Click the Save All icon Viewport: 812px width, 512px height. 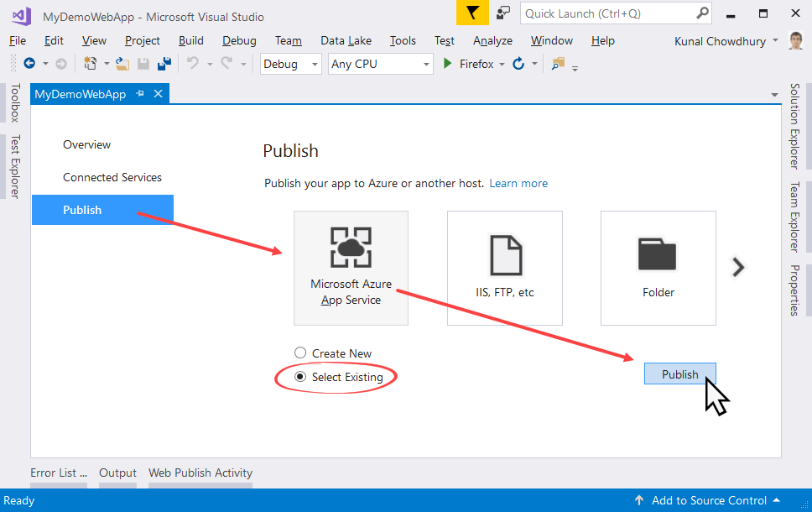[x=164, y=64]
